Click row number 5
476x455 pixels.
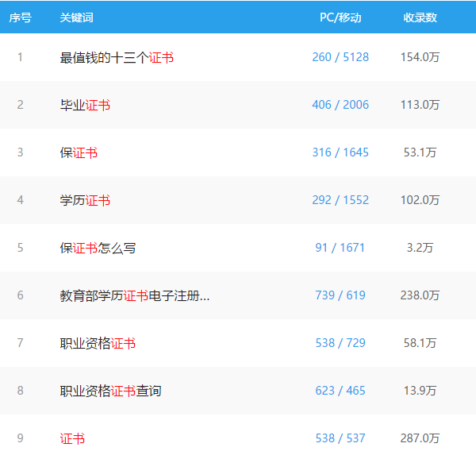point(20,248)
